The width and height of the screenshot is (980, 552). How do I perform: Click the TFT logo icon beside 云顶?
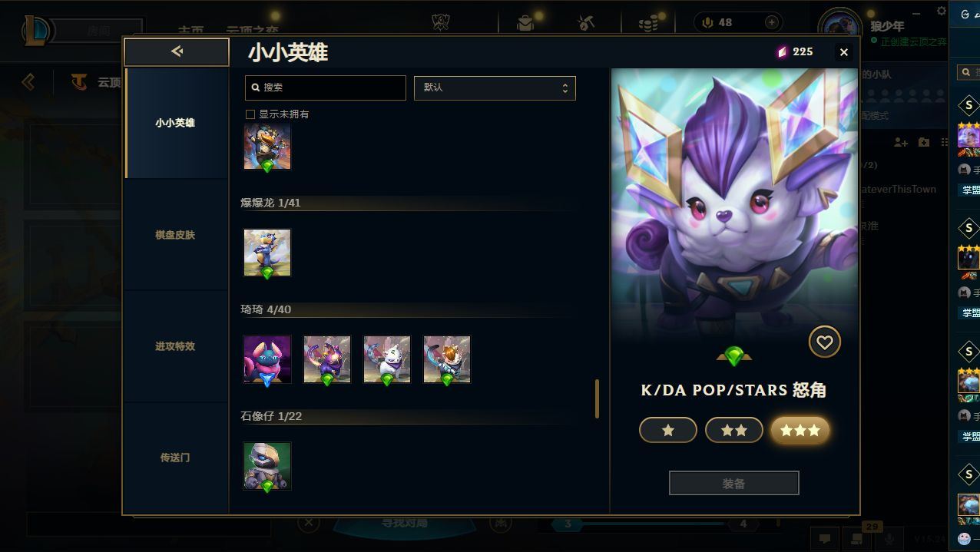pos(78,81)
